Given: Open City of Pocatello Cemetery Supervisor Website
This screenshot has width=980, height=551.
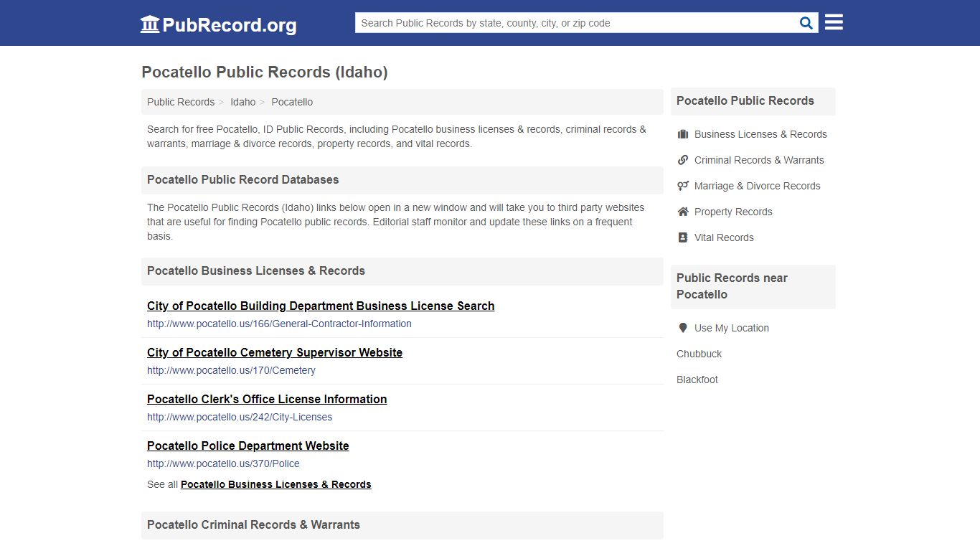Looking at the screenshot, I should pyautogui.click(x=275, y=352).
